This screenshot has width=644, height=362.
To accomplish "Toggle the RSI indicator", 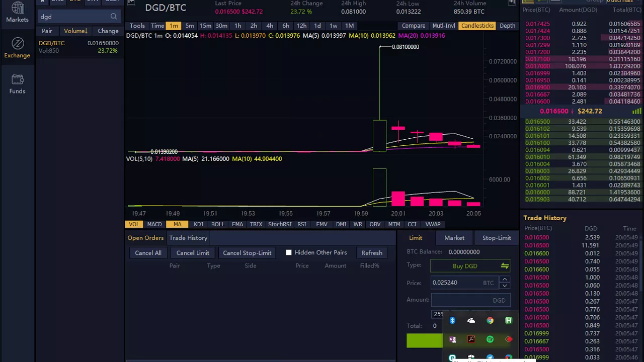I will (302, 224).
